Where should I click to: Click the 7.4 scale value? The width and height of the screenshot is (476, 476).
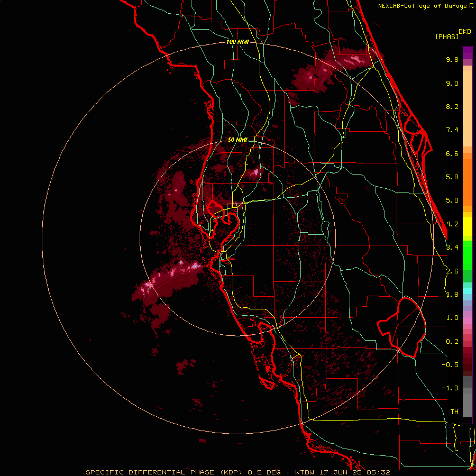click(452, 130)
